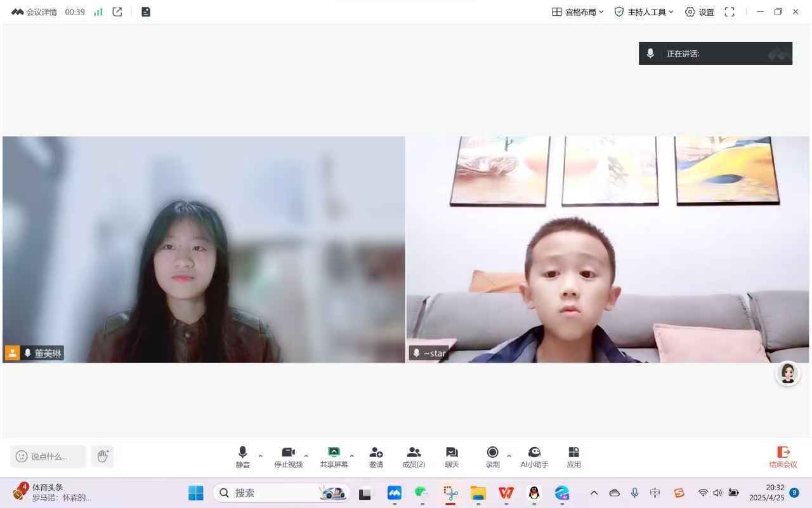Expand audio options arrow beside mute

(x=260, y=455)
